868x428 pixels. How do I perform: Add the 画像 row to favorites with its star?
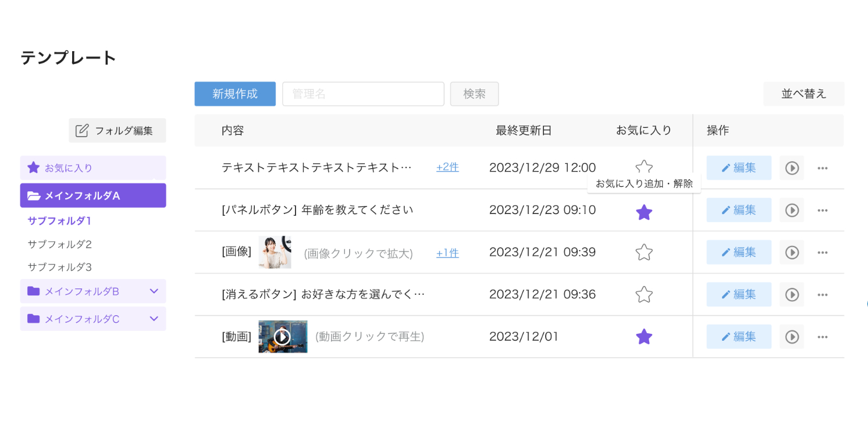644,252
